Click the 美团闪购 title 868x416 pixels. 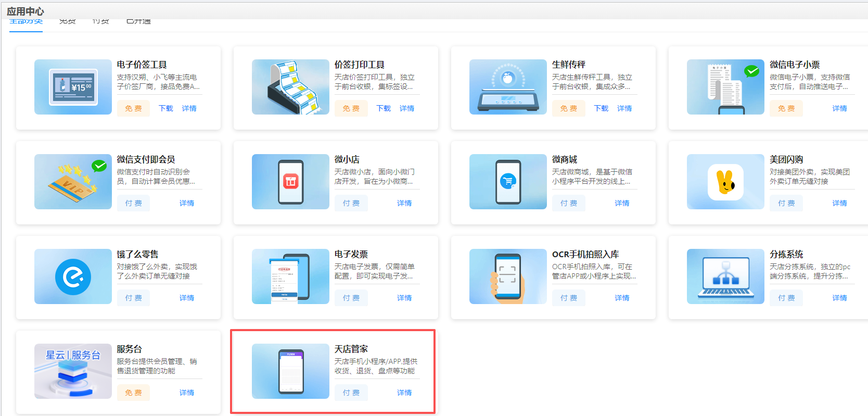tap(786, 159)
